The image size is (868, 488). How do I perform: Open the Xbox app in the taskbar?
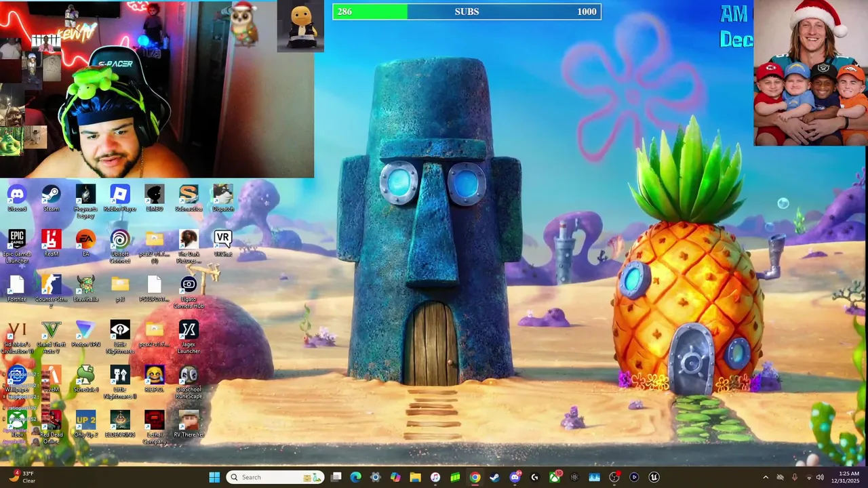coord(555,477)
